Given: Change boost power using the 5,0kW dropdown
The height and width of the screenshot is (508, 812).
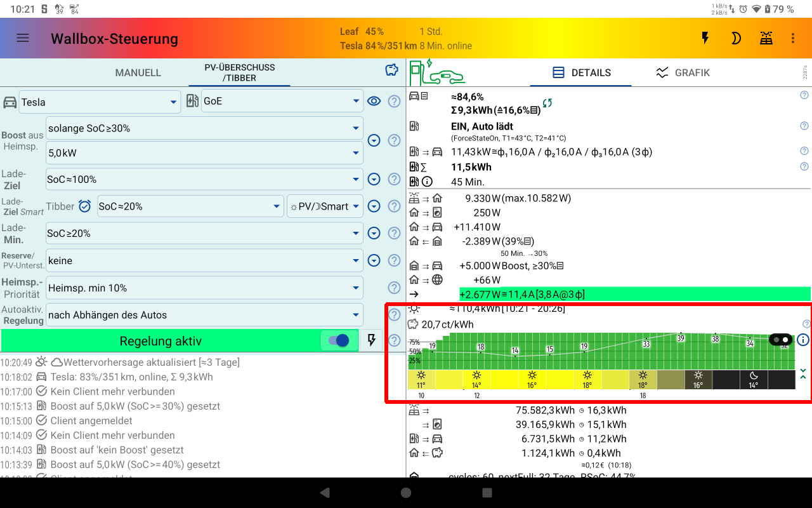Looking at the screenshot, I should 203,152.
